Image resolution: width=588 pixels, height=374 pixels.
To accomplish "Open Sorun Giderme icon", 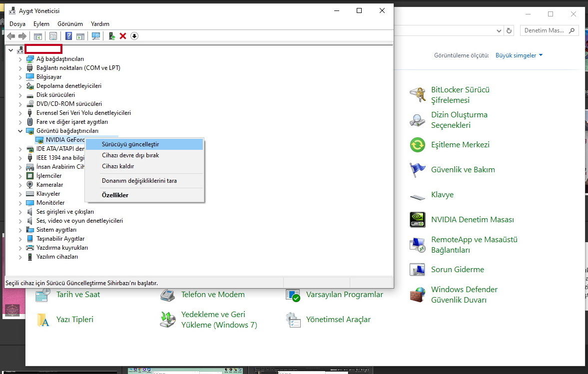I will [x=417, y=270].
